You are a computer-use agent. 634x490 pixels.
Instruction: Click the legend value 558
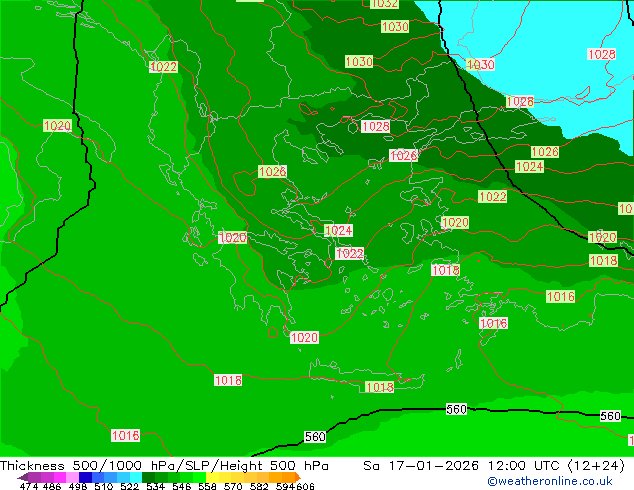207,486
